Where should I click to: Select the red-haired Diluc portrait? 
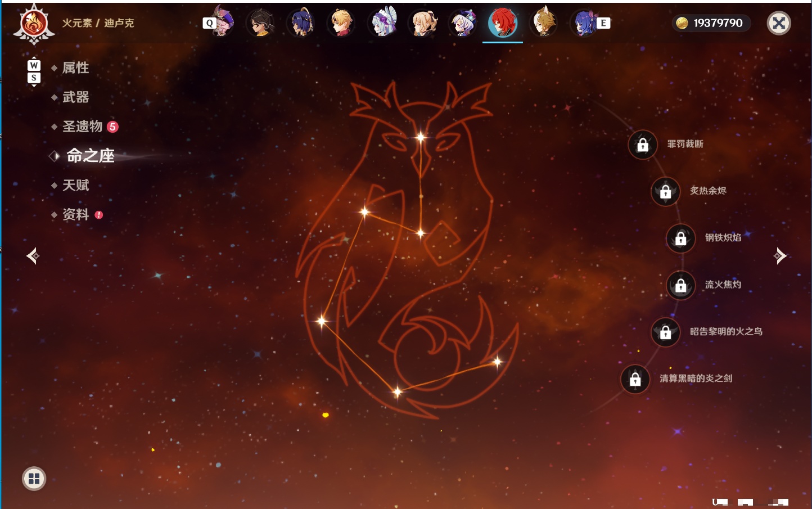pos(503,23)
